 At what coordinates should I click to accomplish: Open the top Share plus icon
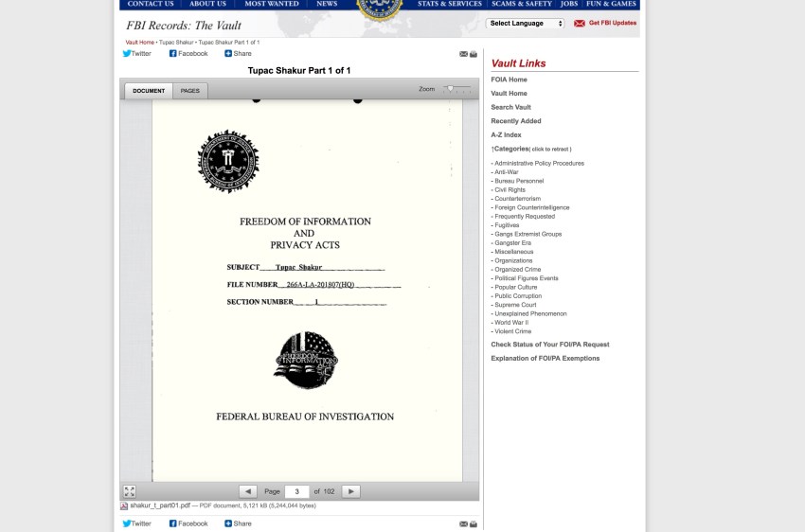[x=228, y=54]
